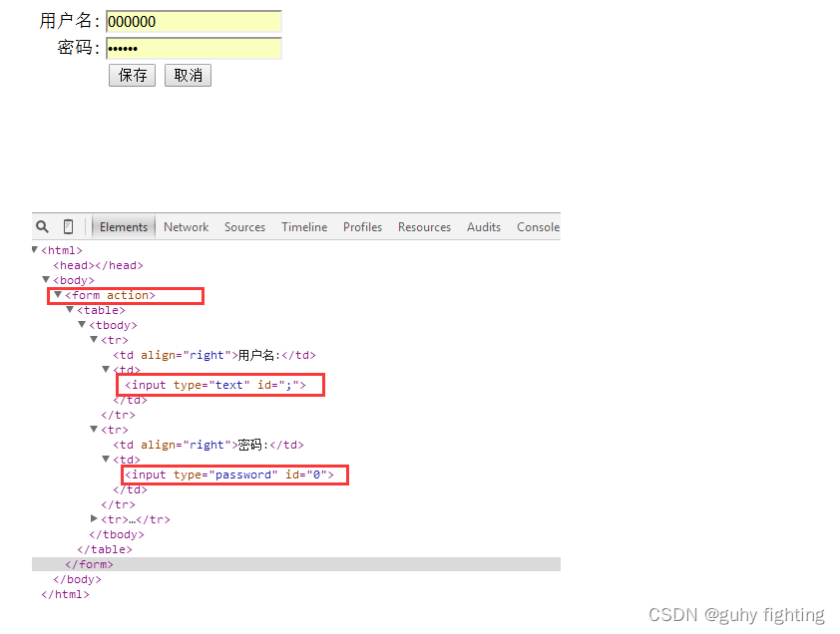This screenshot has height=634, width=840.
Task: Expand the collapsed <tr>…</tr> node
Action: (x=94, y=519)
